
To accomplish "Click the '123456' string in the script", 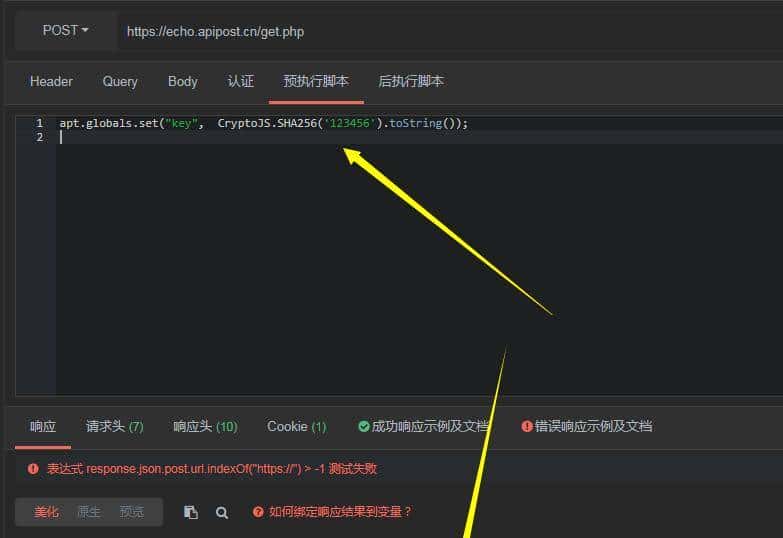I will [350, 123].
